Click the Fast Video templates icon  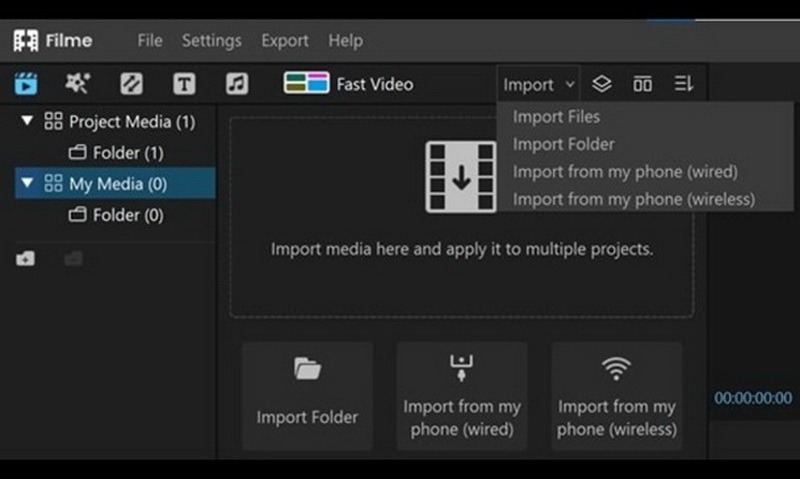tap(306, 83)
